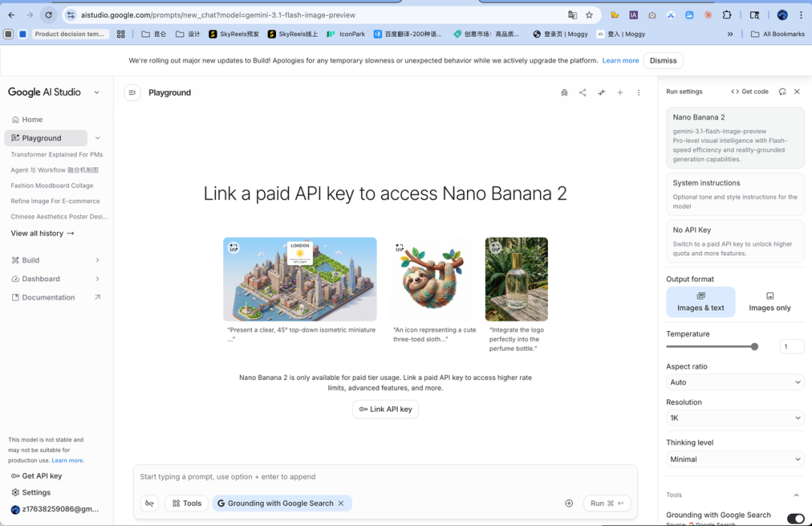Open the incognito temporary chat icon
The height and width of the screenshot is (526, 812).
[564, 93]
